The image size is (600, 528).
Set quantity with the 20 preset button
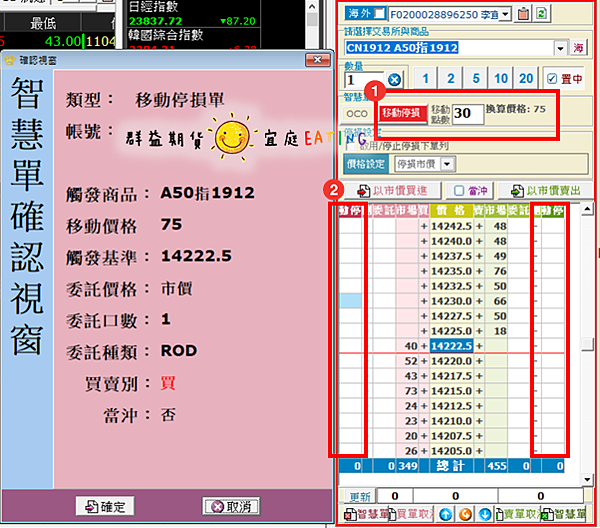526,79
